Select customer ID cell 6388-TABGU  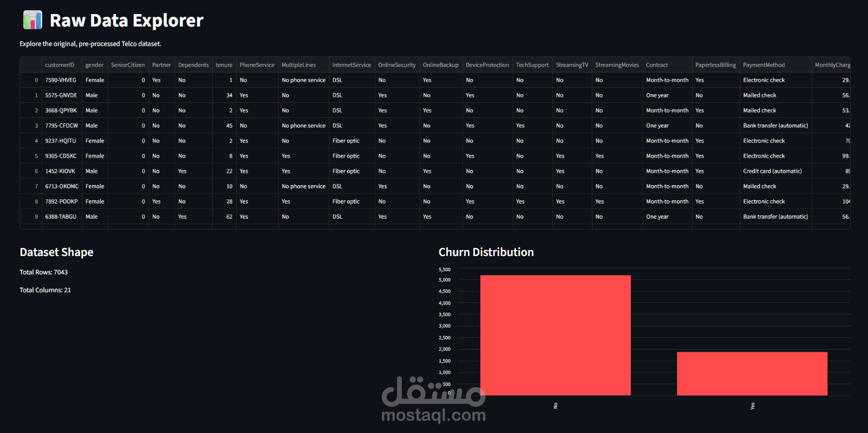coord(61,216)
